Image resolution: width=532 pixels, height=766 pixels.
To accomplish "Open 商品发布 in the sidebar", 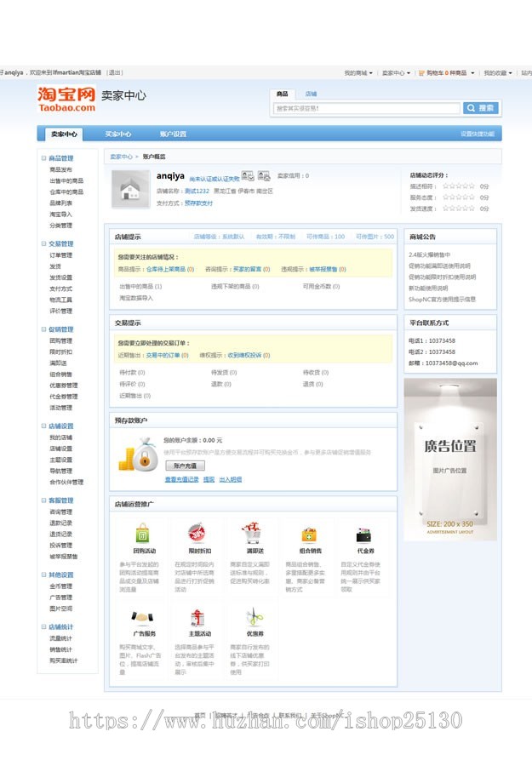I will click(60, 169).
